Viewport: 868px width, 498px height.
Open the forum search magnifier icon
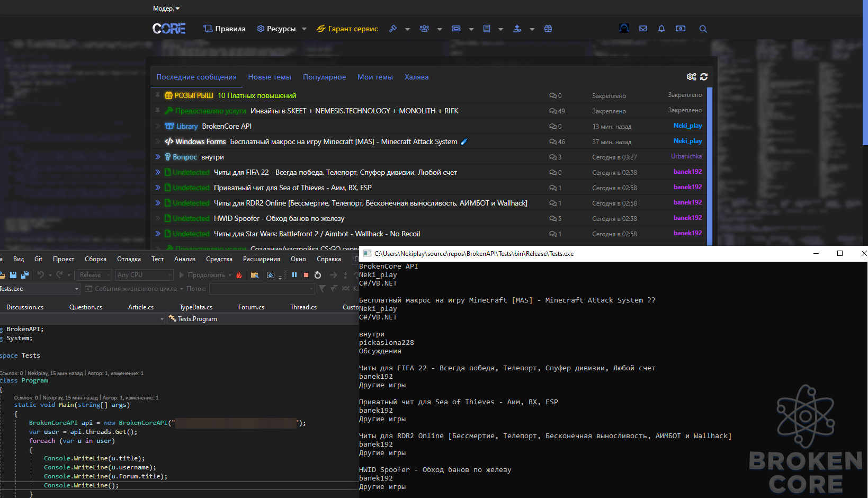point(703,29)
